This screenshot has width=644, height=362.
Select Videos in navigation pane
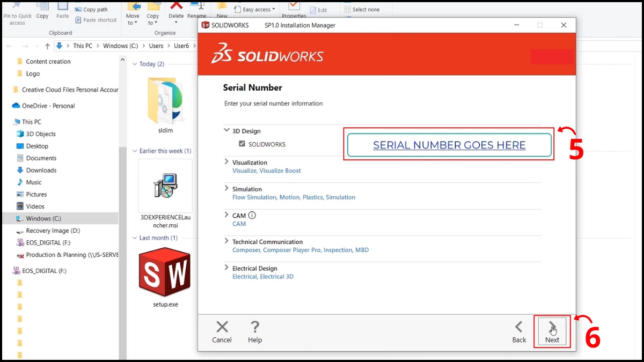[30, 206]
